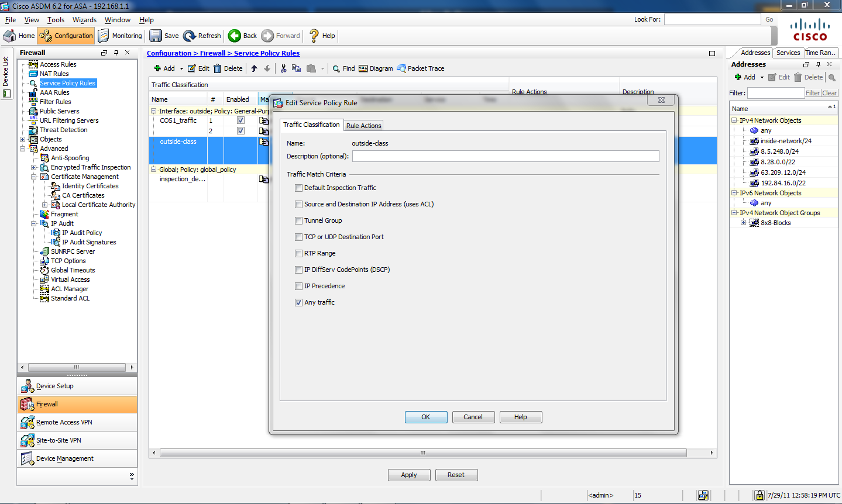Expand the 8x8-Blocks object group

pos(744,223)
